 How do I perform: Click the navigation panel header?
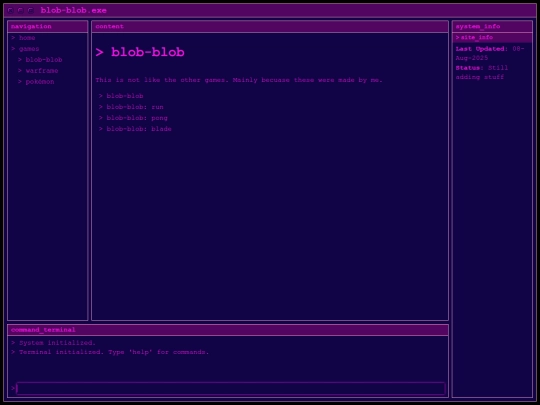(x=48, y=27)
